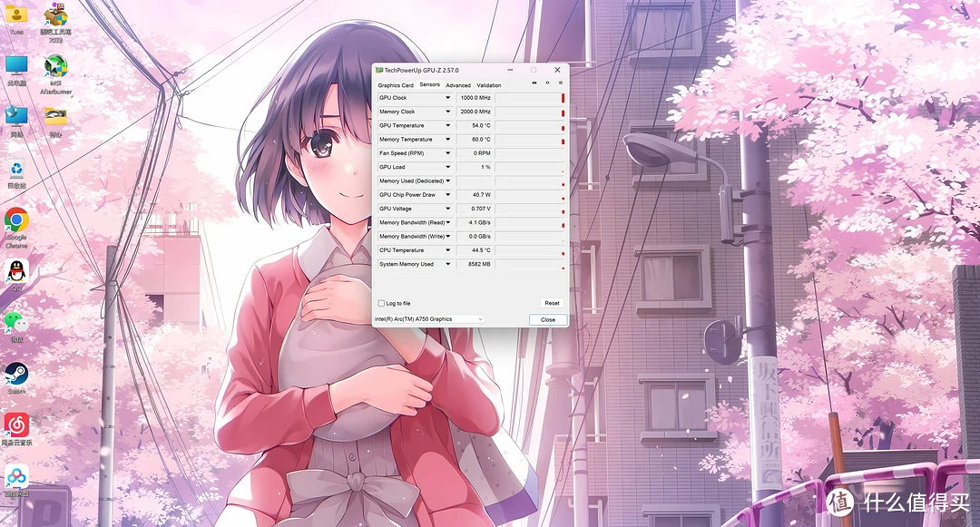Image resolution: width=980 pixels, height=527 pixels.
Task: Minimize the GPU-Z window
Action: [510, 70]
